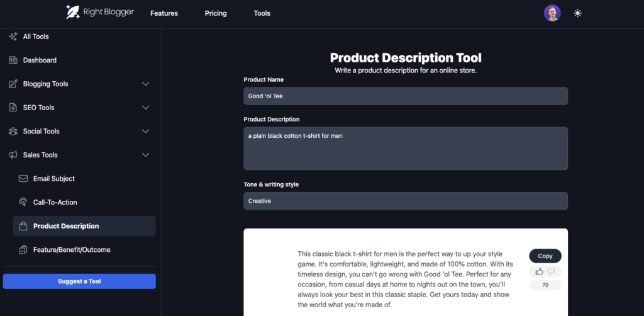Viewport: 644px width, 316px height.
Task: Click the Email Subject envelope icon
Action: (23, 179)
